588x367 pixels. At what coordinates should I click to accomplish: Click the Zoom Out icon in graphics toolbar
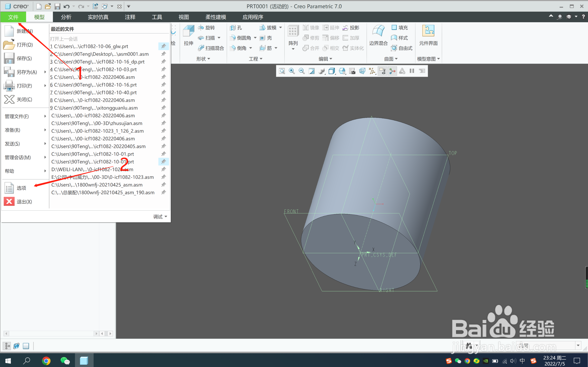[302, 71]
